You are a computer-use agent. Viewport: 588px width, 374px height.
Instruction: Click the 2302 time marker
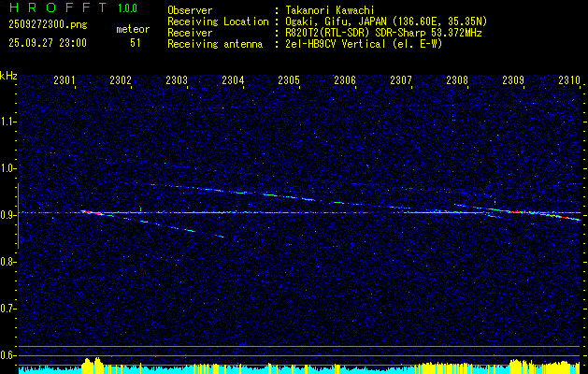coord(121,79)
